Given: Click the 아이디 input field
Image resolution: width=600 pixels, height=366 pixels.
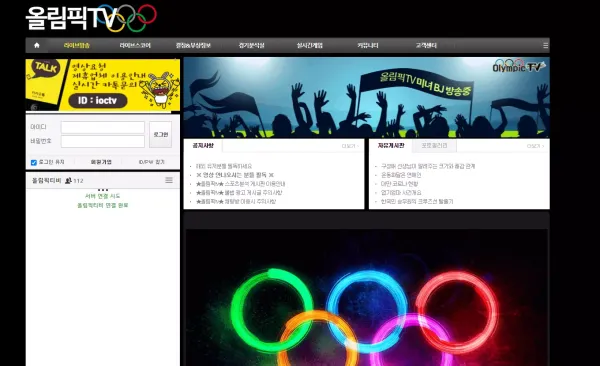Looking at the screenshot, I should coord(103,127).
